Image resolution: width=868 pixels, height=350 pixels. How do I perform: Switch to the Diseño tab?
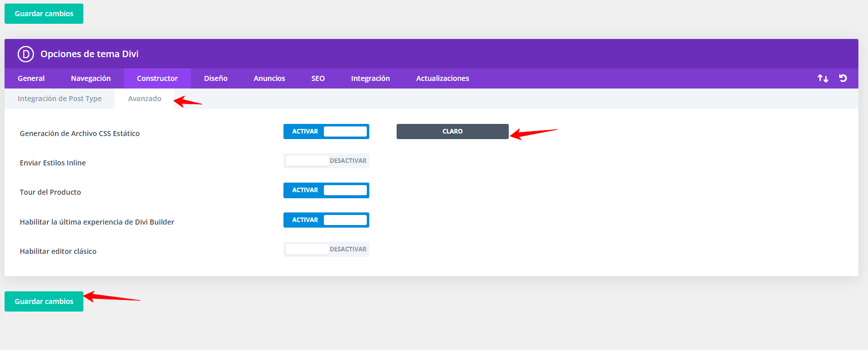click(216, 78)
